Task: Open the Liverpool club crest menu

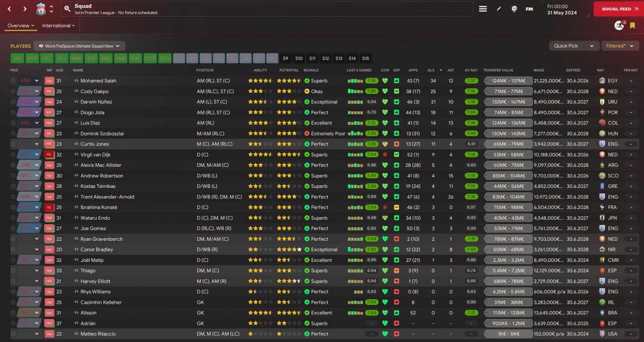Action: 41,9
